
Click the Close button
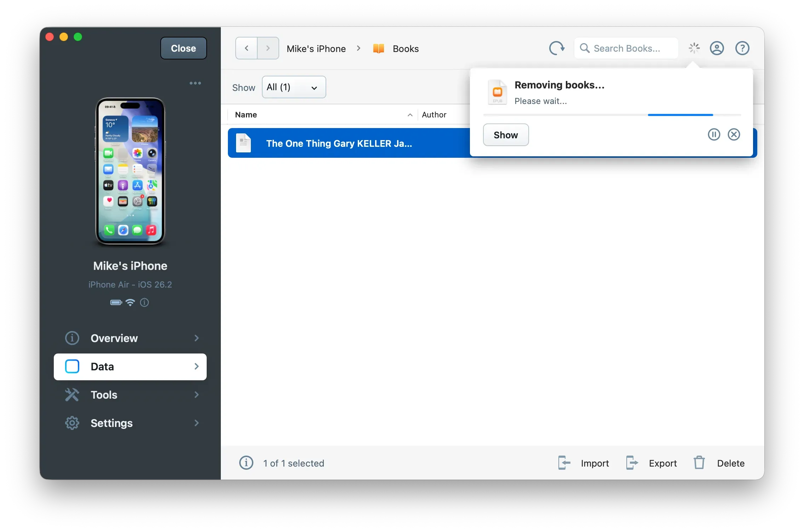pyautogui.click(x=183, y=48)
